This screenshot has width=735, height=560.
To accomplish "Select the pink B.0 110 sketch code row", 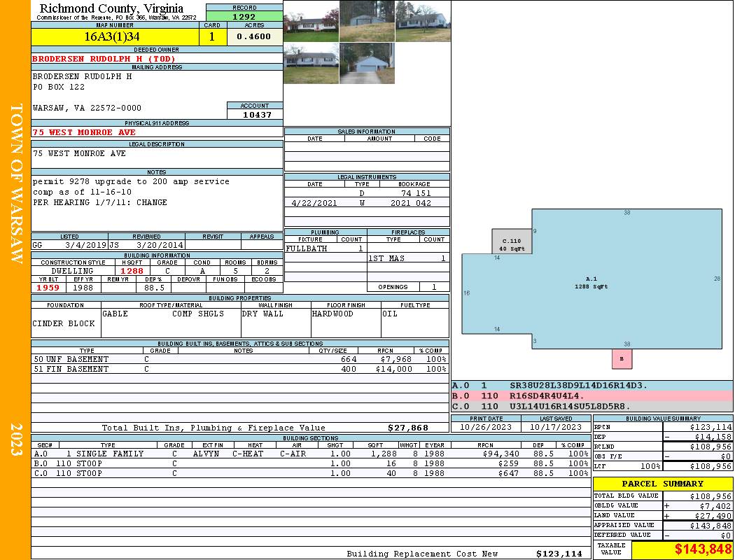I will [591, 395].
